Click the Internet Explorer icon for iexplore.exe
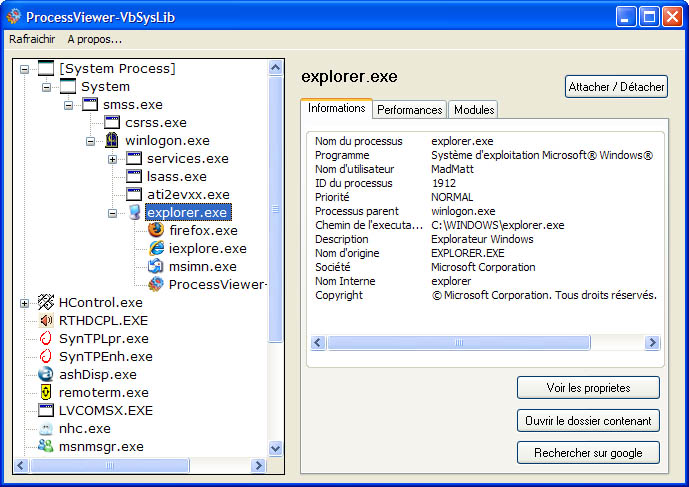 click(156, 248)
